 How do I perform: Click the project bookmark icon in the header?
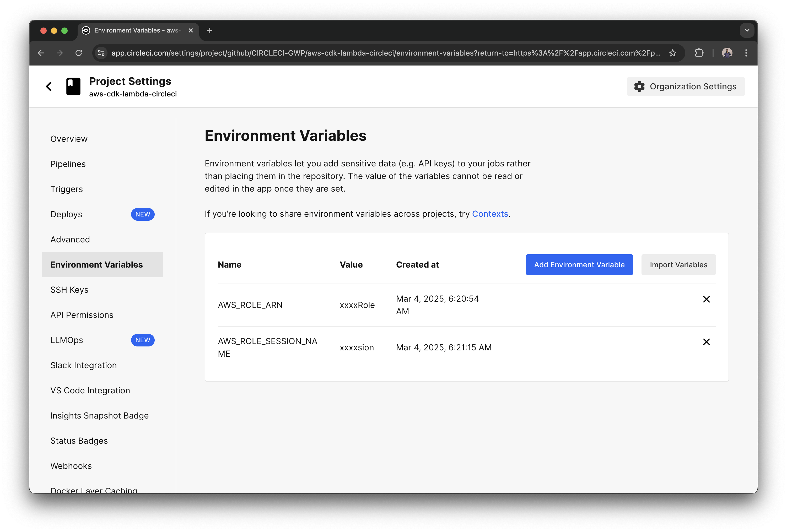pos(73,86)
